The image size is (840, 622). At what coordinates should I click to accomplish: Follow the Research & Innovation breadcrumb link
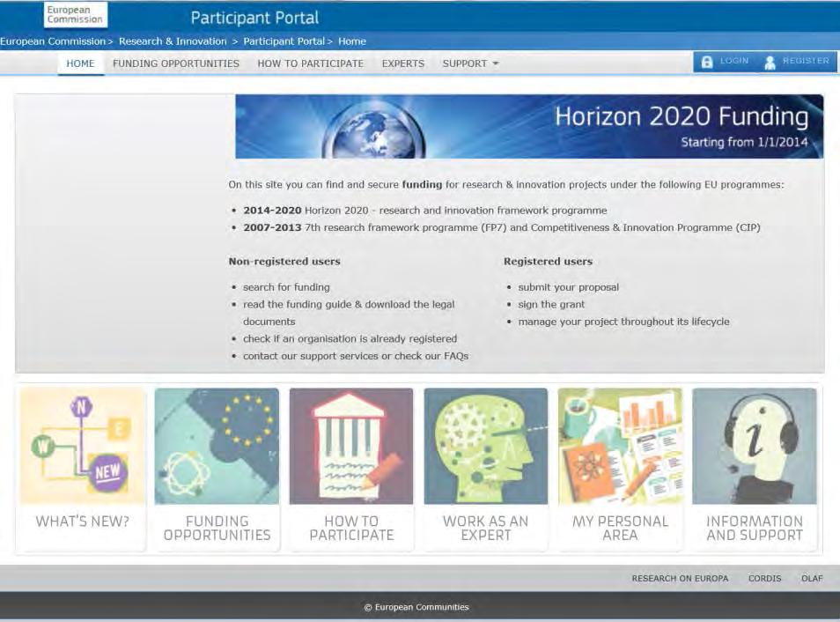point(173,41)
